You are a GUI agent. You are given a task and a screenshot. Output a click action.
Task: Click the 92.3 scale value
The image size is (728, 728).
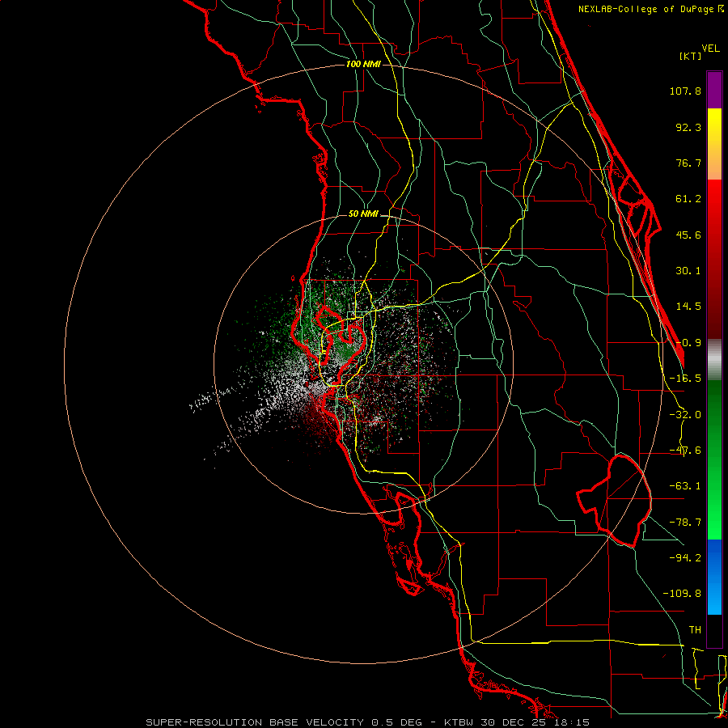tap(688, 127)
